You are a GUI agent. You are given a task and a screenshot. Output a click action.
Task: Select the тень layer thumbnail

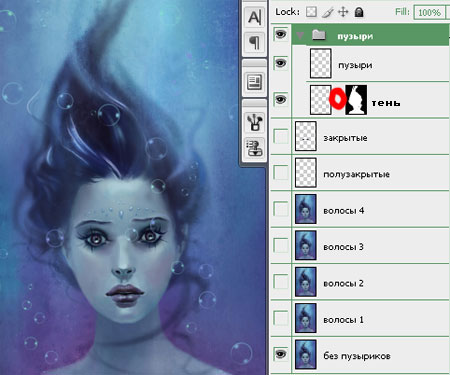point(320,100)
